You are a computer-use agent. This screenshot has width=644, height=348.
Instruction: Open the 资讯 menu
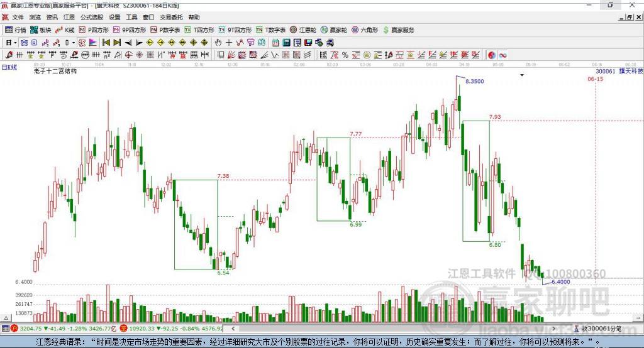[x=52, y=17]
